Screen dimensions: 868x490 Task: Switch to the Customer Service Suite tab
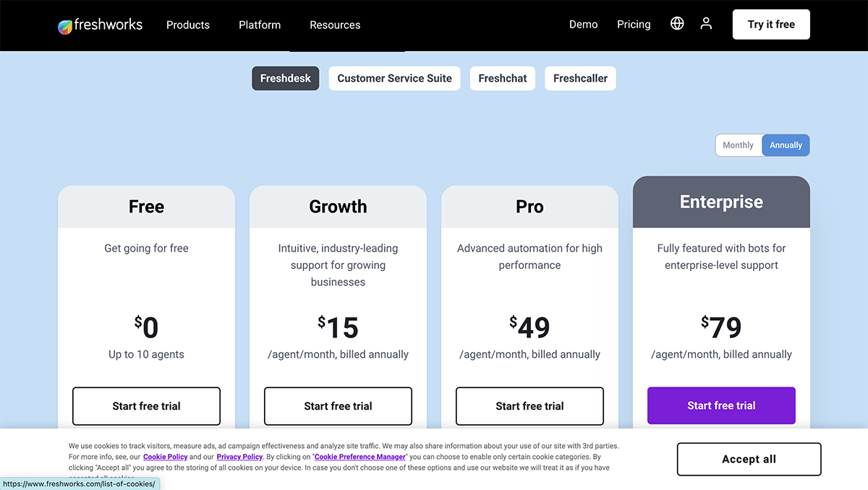394,78
